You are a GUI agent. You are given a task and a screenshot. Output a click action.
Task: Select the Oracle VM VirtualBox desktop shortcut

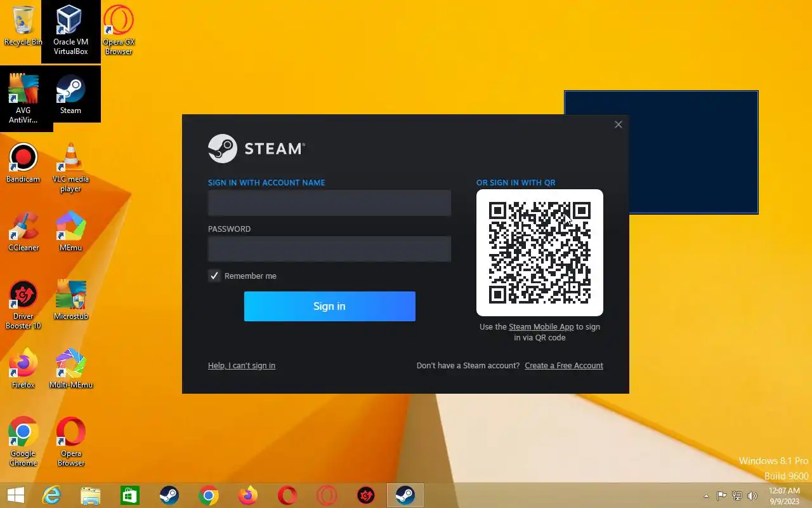point(70,30)
